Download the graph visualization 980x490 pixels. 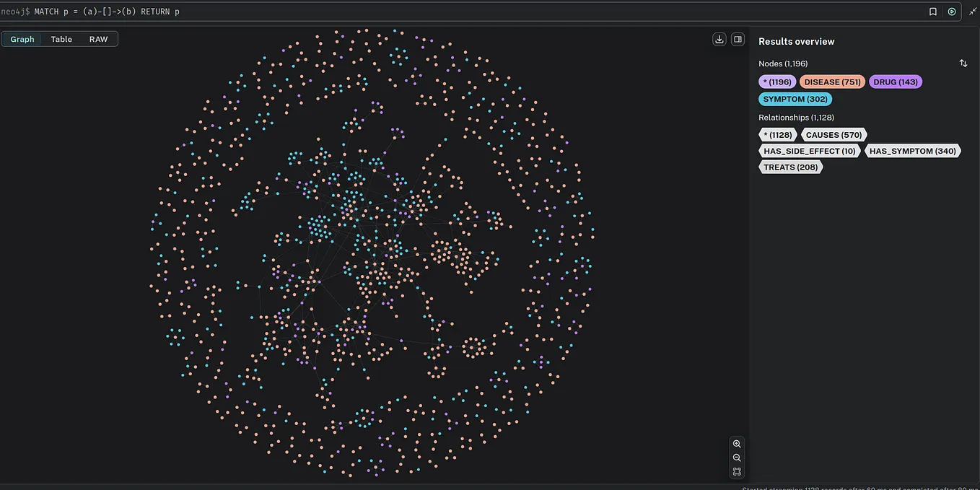[719, 38]
